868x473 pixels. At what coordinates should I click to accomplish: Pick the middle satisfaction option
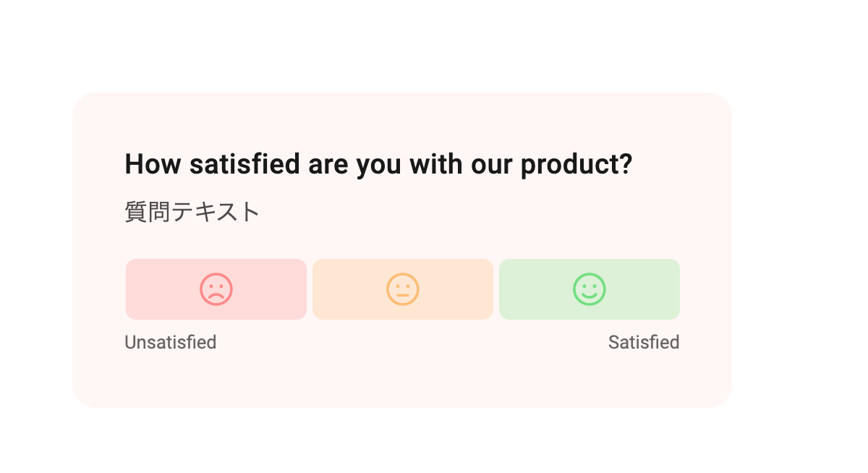coord(403,289)
